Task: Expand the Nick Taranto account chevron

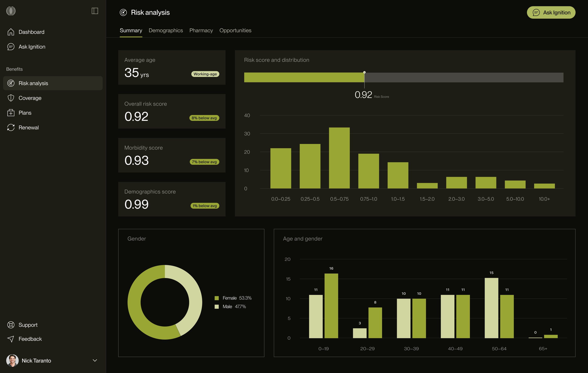Action: tap(95, 361)
